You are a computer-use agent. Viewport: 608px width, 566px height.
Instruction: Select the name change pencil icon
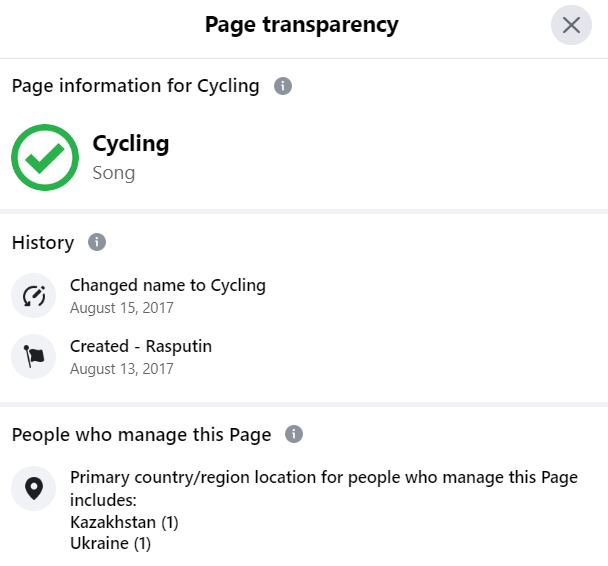tap(34, 296)
